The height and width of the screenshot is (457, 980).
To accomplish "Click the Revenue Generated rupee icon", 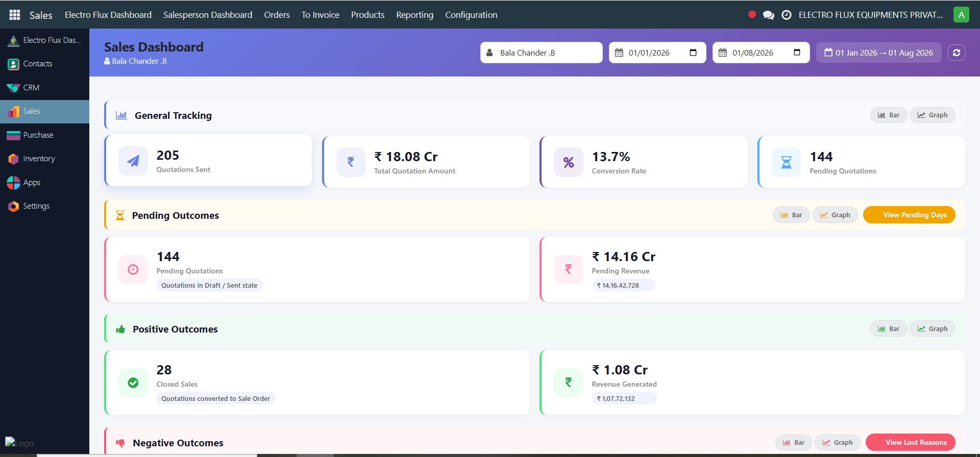I will 569,383.
